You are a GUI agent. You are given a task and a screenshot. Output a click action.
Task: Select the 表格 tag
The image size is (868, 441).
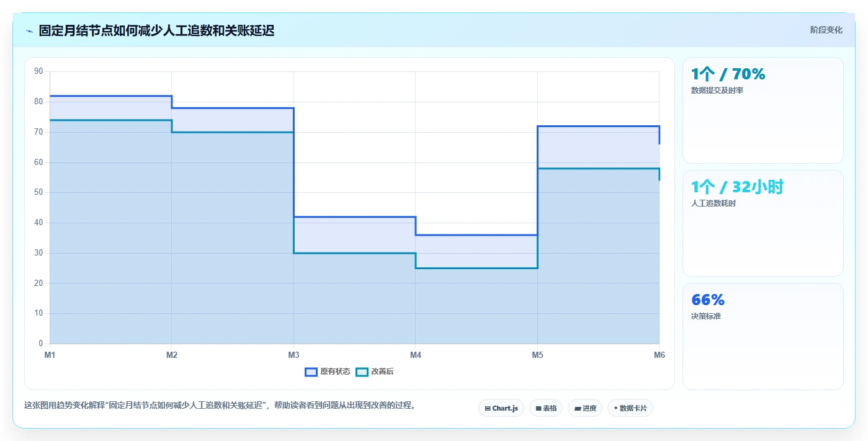546,408
